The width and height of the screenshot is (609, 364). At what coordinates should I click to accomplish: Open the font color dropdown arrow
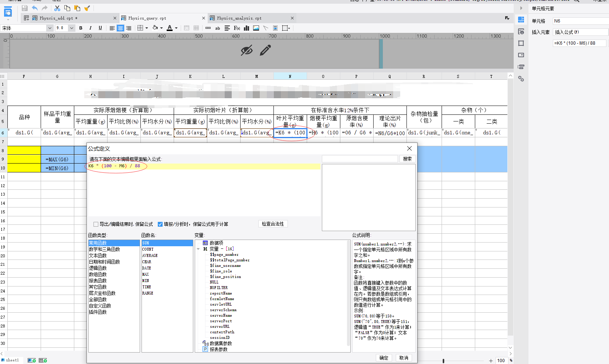tap(176, 28)
